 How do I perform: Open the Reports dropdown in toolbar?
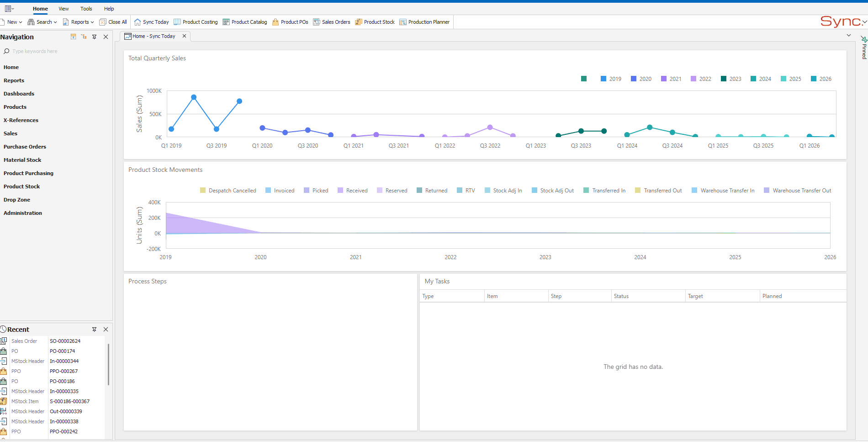coord(78,22)
